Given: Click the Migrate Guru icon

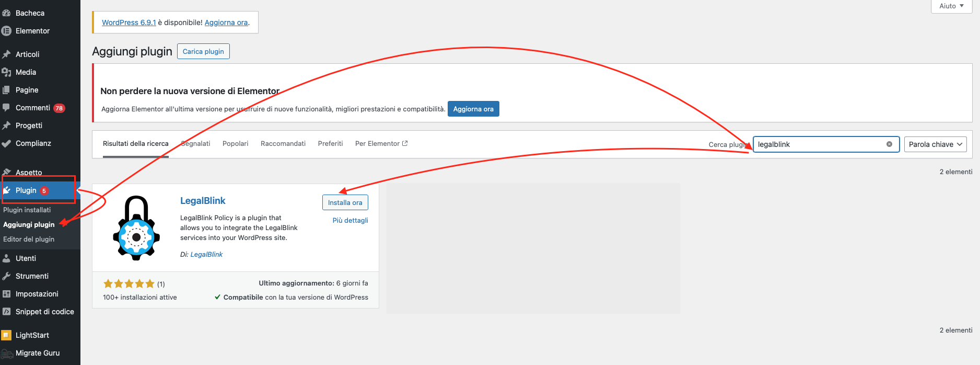Looking at the screenshot, I should (6, 353).
